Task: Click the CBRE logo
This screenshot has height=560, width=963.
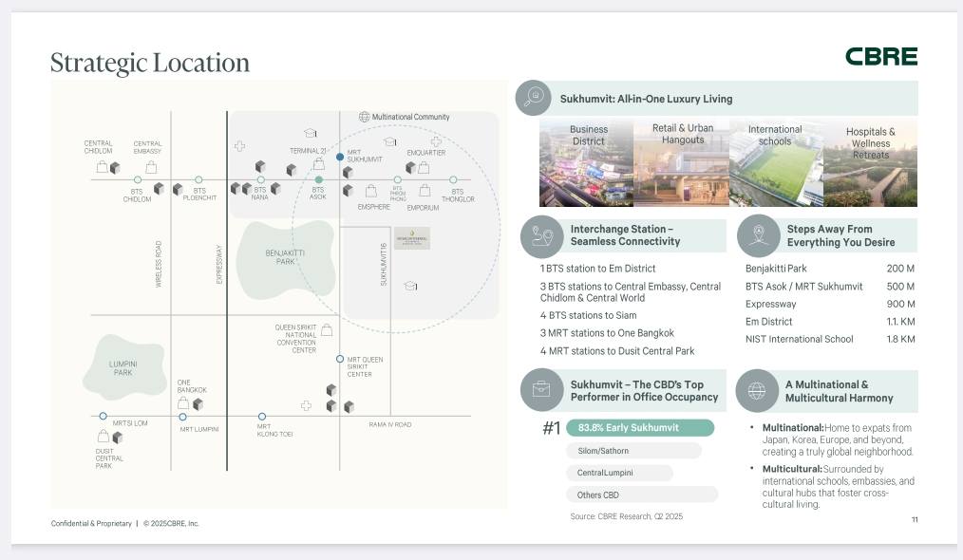Action: [881, 57]
